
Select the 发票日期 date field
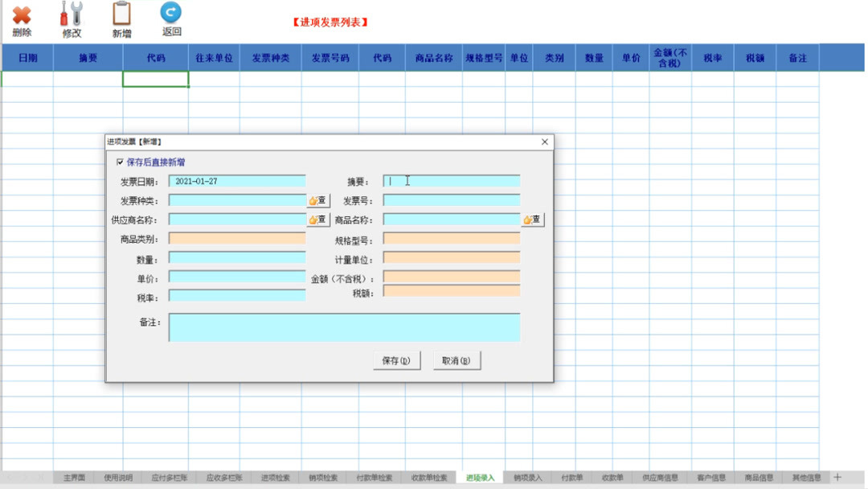[237, 180]
